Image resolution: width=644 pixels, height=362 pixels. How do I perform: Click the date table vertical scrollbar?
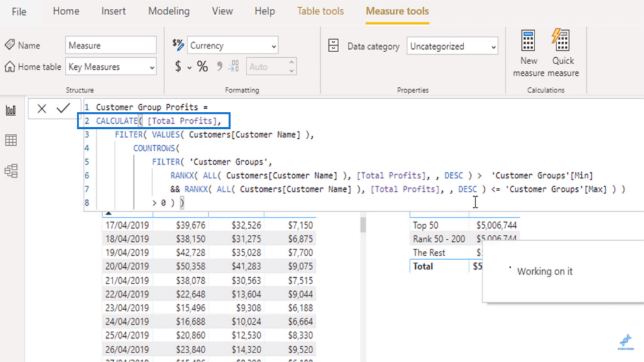363,225
